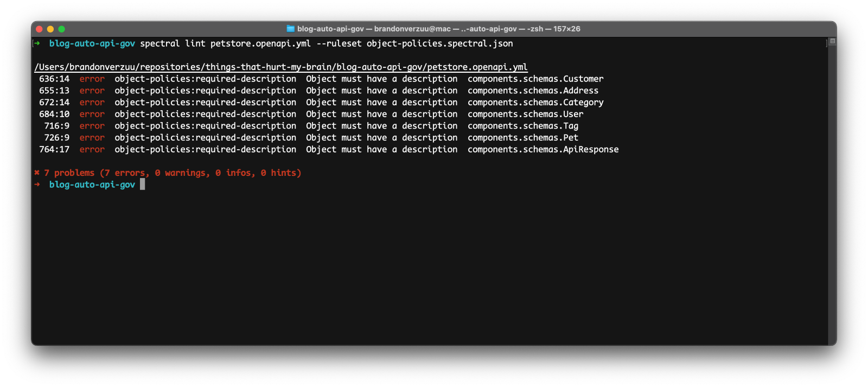Click the red error word on the 636:14 line

pos(92,79)
